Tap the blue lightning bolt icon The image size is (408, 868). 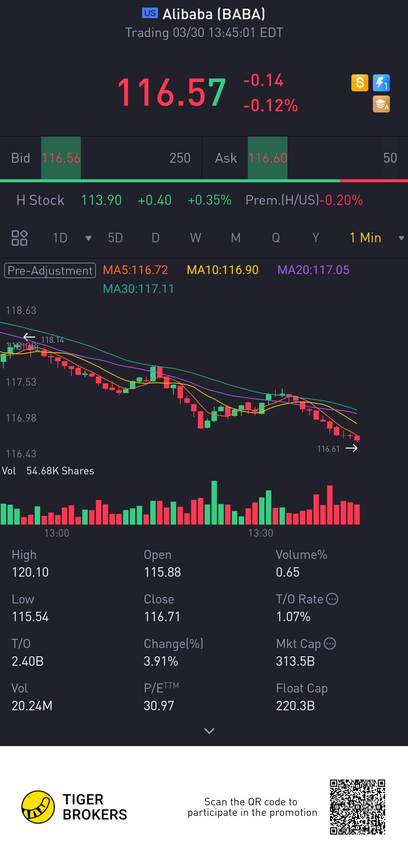pyautogui.click(x=381, y=83)
